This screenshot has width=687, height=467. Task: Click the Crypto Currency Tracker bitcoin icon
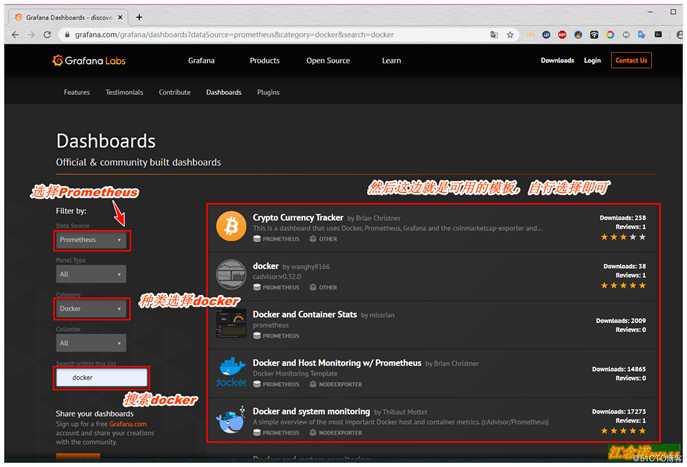231,226
